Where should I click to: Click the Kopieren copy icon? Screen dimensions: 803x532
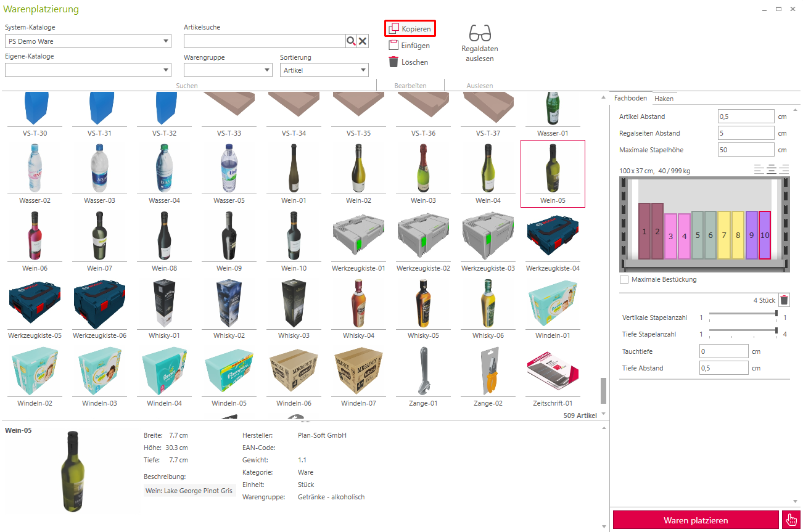coord(393,29)
